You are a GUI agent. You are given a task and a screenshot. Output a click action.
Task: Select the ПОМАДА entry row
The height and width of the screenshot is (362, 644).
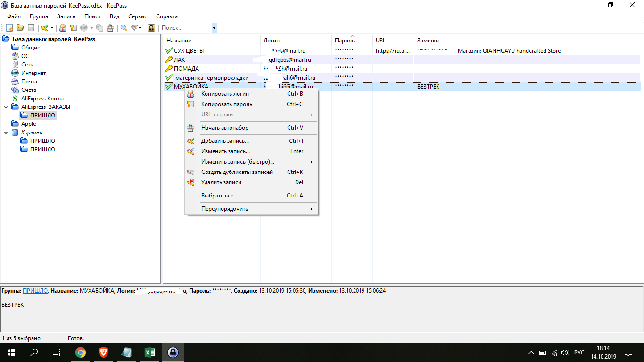[x=402, y=69]
